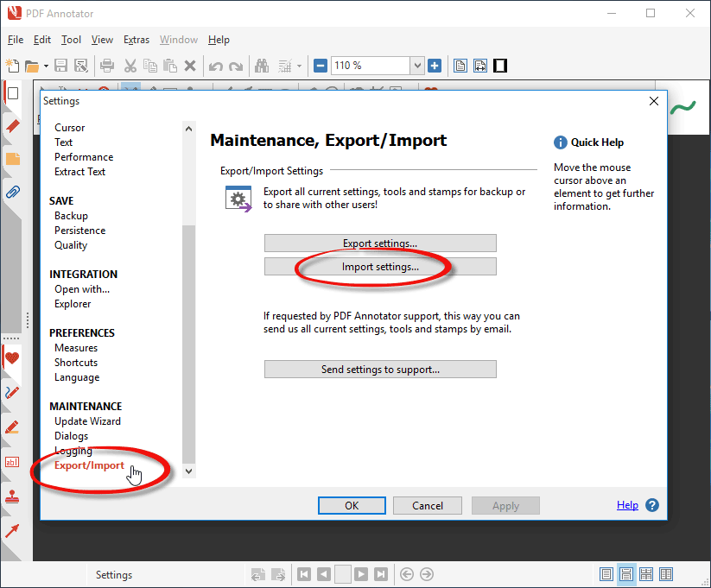The width and height of the screenshot is (711, 588).
Task: Click the sidebar scrollbar down arrow
Action: [188, 471]
